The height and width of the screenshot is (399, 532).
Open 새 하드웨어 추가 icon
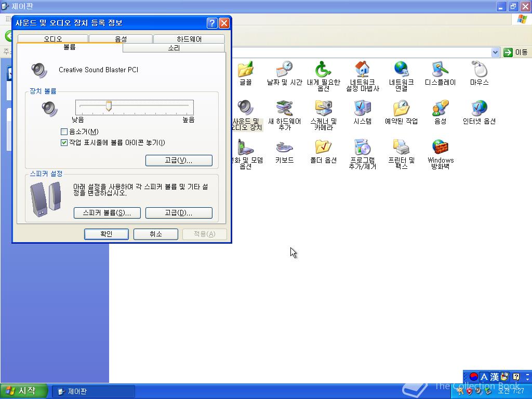click(x=284, y=115)
